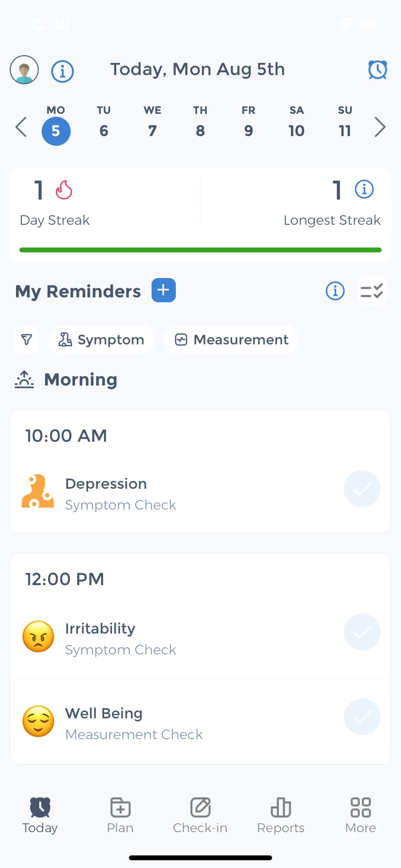
Task: Switch to the Plan tab
Action: 120,816
